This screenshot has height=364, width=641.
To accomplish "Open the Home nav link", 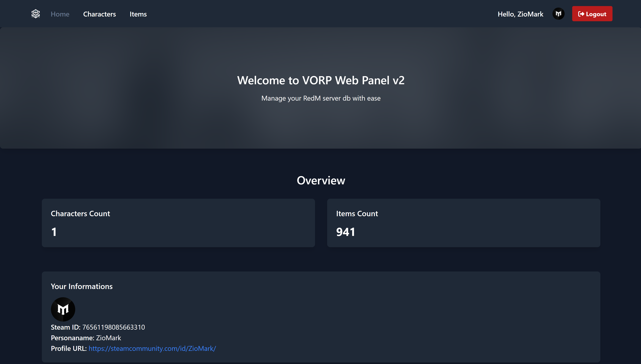I will 60,14.
